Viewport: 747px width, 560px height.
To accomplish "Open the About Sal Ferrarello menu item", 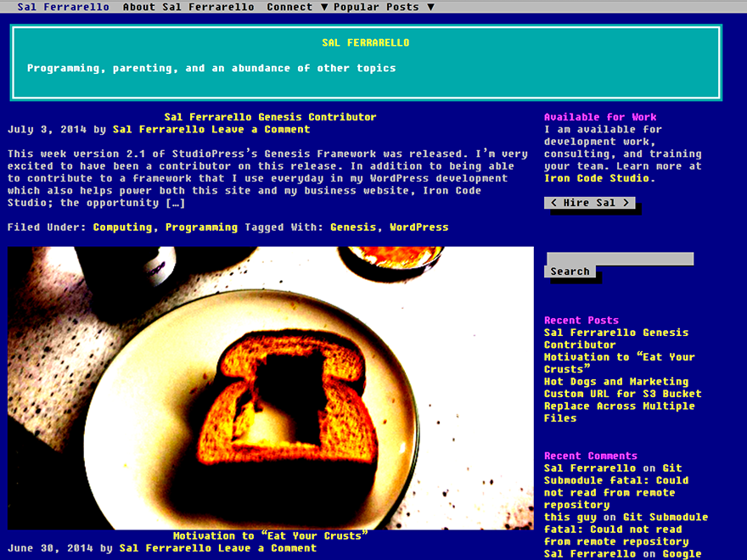I will pos(188,7).
